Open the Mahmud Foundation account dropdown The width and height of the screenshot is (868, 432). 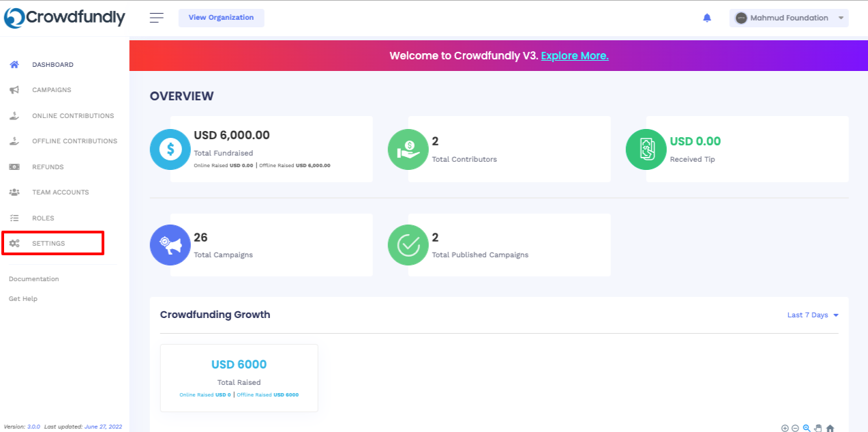click(789, 18)
